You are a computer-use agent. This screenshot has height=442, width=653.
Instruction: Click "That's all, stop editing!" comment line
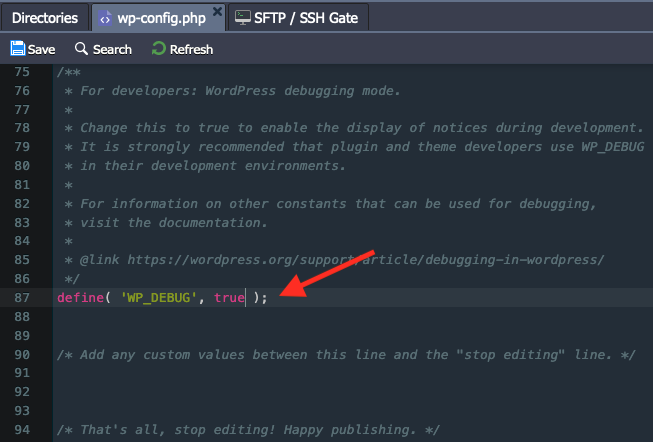click(248, 430)
